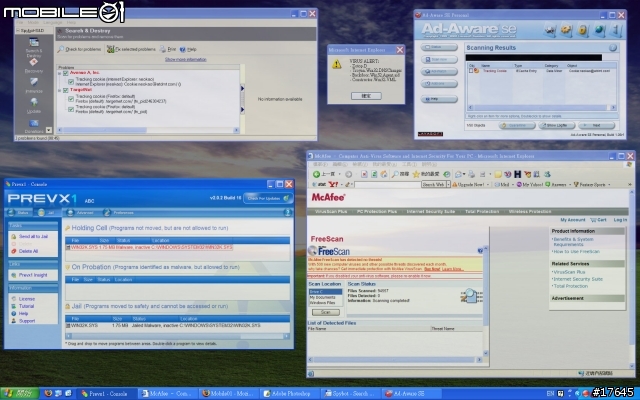Screen dimensions: 640x400
Task: Toggle the TargetNet checkbox
Action: click(65, 90)
